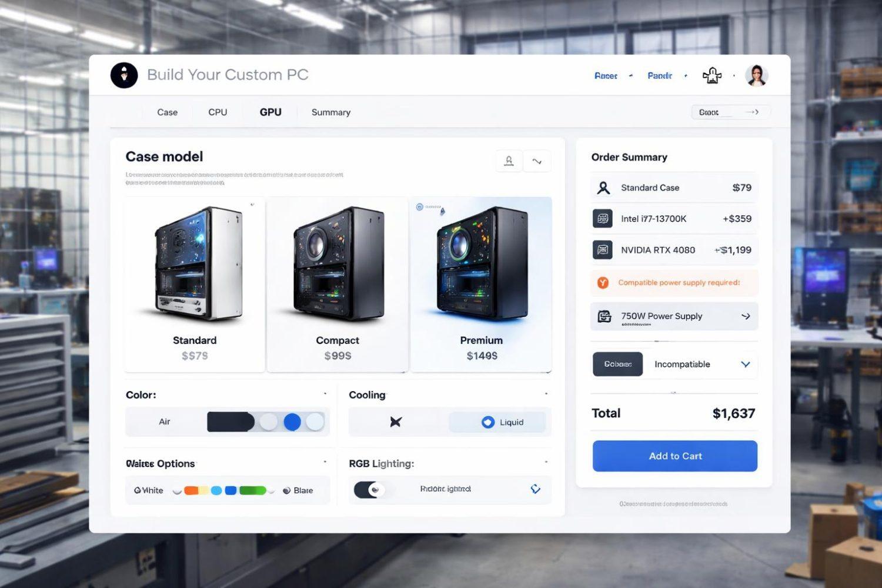Image resolution: width=882 pixels, height=588 pixels.
Task: Open the user profile avatar
Action: [x=756, y=75]
